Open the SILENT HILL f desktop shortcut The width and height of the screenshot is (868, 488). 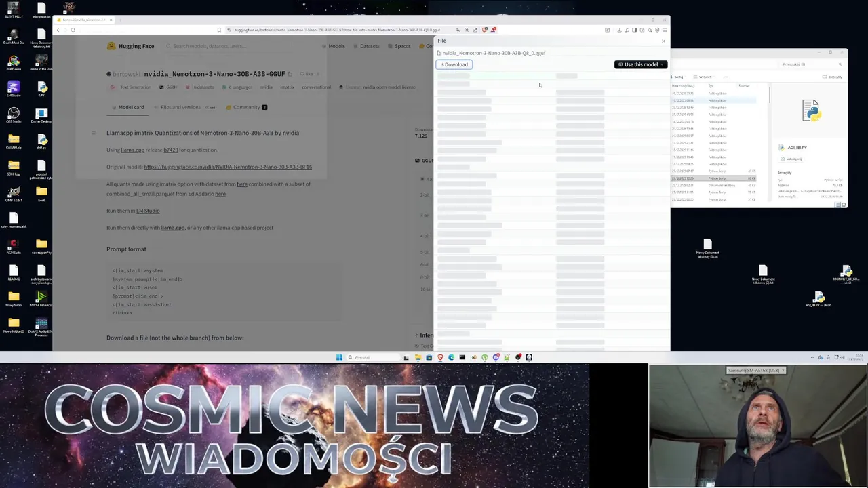click(x=14, y=11)
